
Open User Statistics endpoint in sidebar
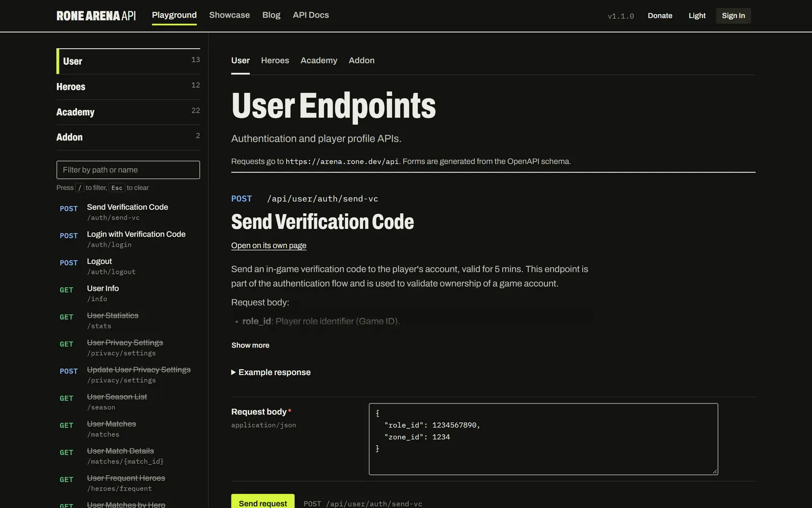(x=128, y=321)
